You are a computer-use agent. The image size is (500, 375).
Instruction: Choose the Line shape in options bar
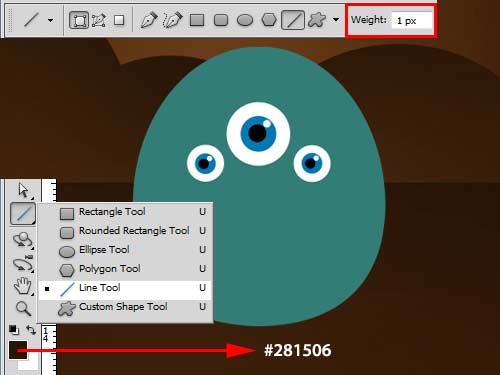pyautogui.click(x=293, y=20)
